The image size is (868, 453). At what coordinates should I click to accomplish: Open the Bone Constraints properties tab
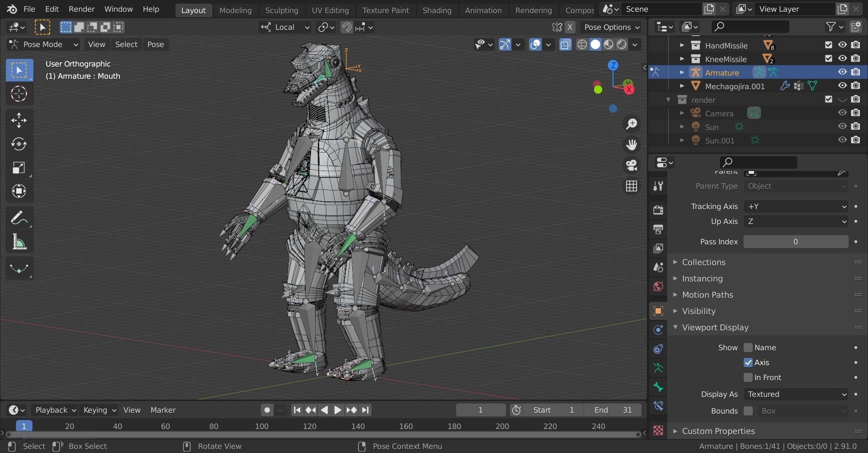pyautogui.click(x=658, y=406)
